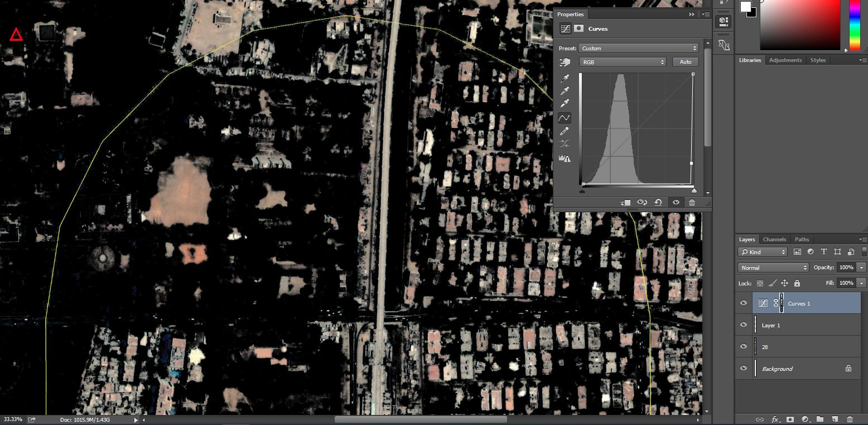
Task: Toggle the layer filtering on/off switch
Action: point(864,252)
